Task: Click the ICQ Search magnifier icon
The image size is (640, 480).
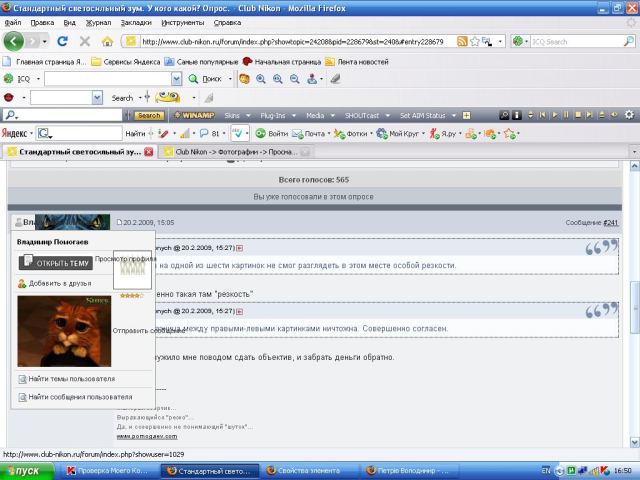Action: pyautogui.click(x=629, y=41)
